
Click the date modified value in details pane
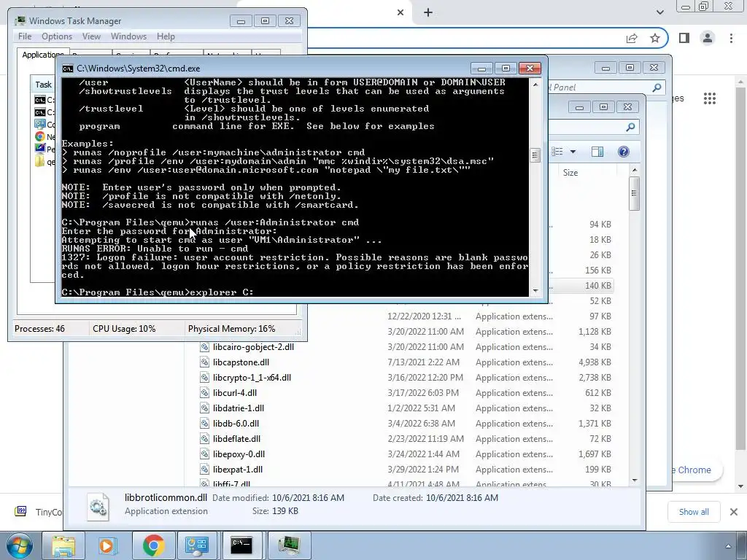tap(309, 497)
